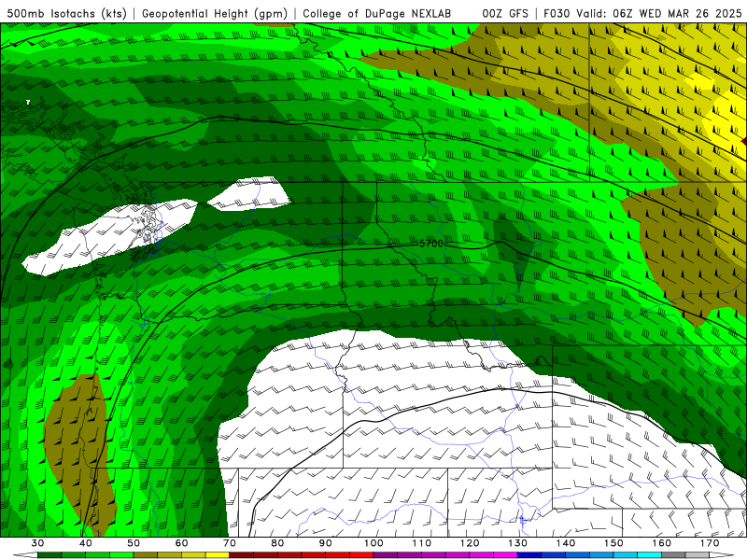Click the 'College of DuPage NEXLAB' header text
The image size is (747, 560).
click(377, 13)
